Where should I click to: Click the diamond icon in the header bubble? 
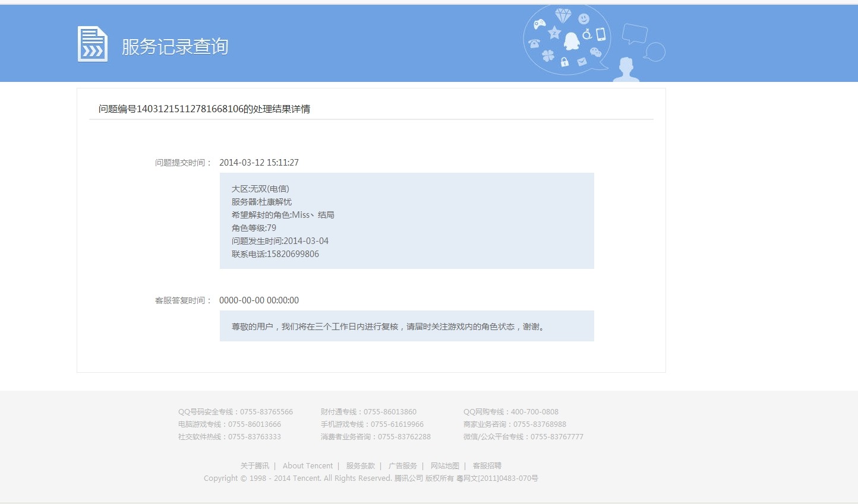[x=563, y=14]
